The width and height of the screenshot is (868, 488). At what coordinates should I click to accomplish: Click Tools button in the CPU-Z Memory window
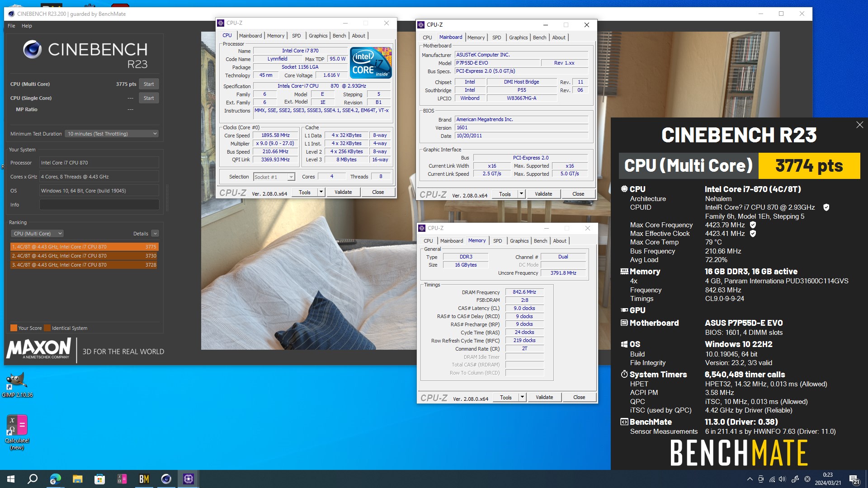506,397
